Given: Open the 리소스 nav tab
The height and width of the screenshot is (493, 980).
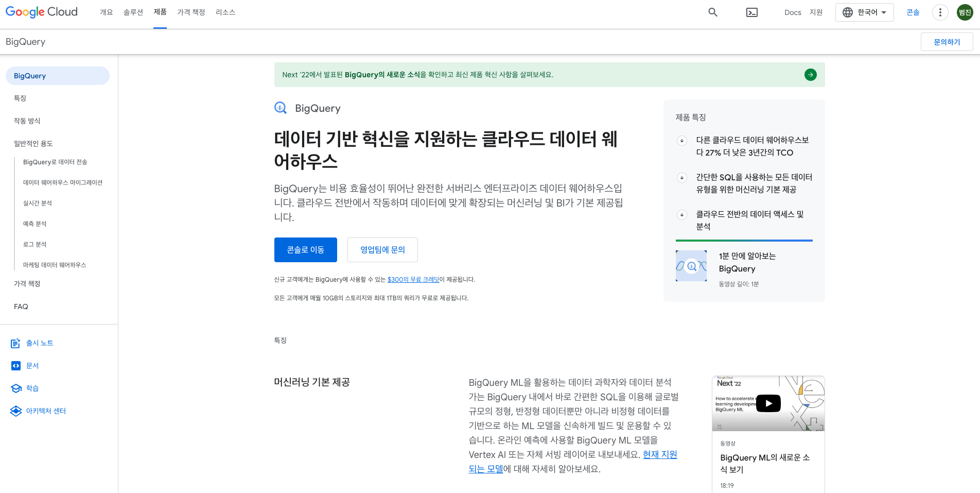Looking at the screenshot, I should [x=225, y=12].
